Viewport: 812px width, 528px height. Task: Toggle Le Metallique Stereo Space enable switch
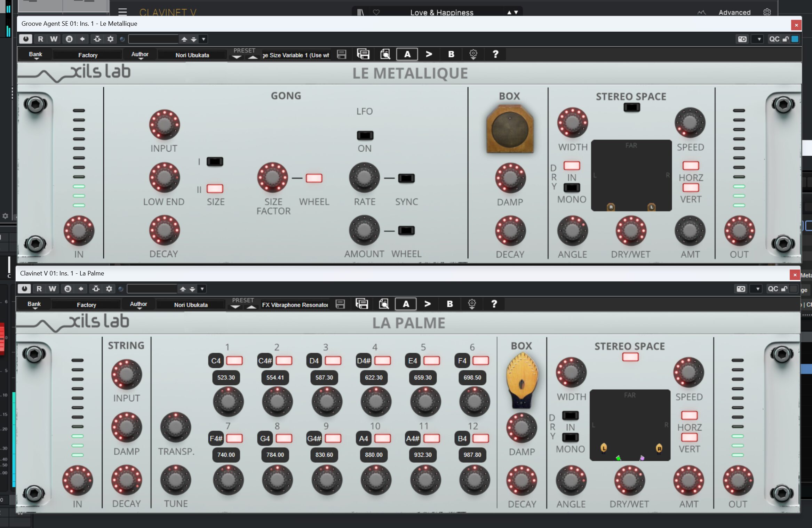pos(631,107)
